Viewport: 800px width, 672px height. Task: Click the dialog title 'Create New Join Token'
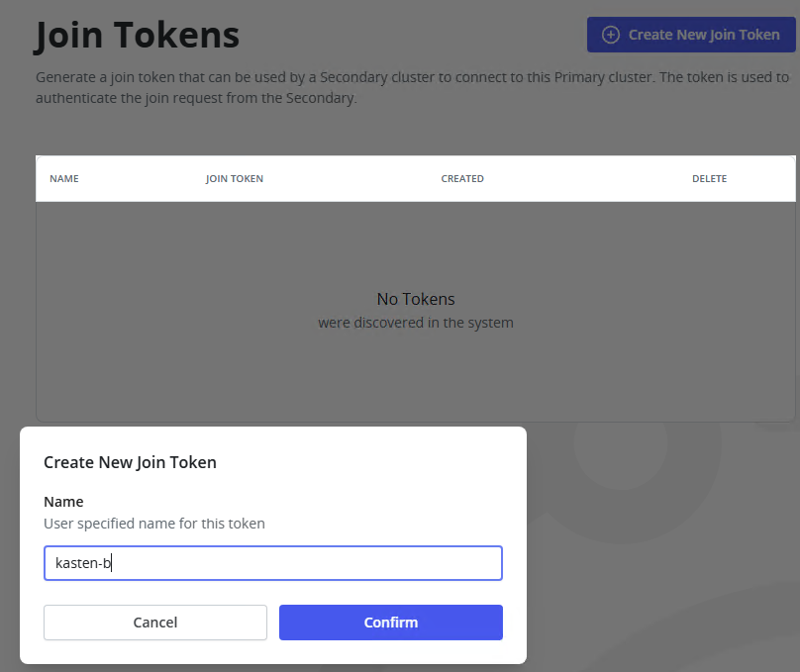pos(130,462)
